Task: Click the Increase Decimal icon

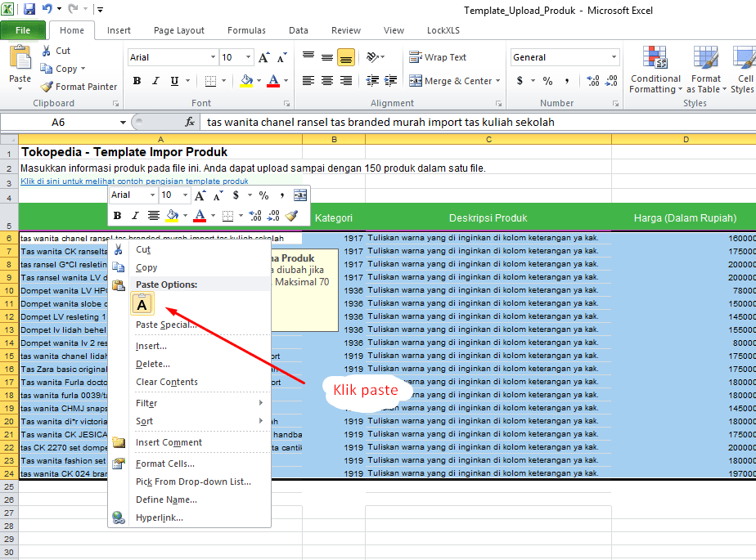Action: 592,81
